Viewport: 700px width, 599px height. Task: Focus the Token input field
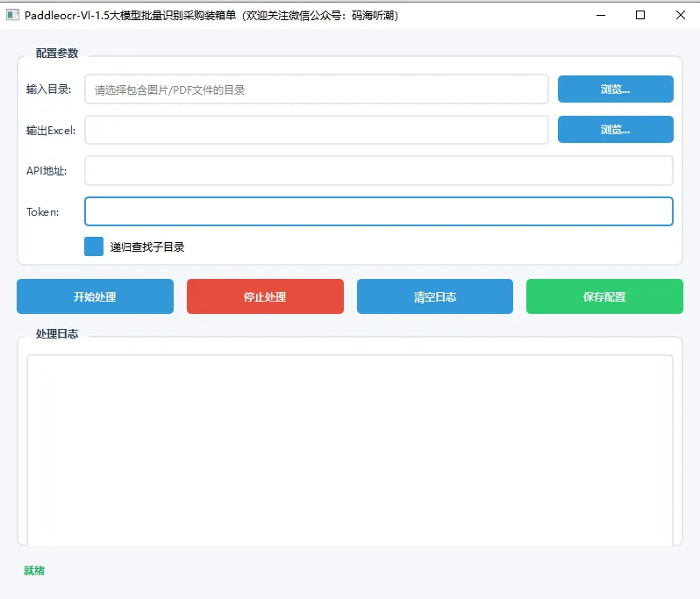click(379, 211)
